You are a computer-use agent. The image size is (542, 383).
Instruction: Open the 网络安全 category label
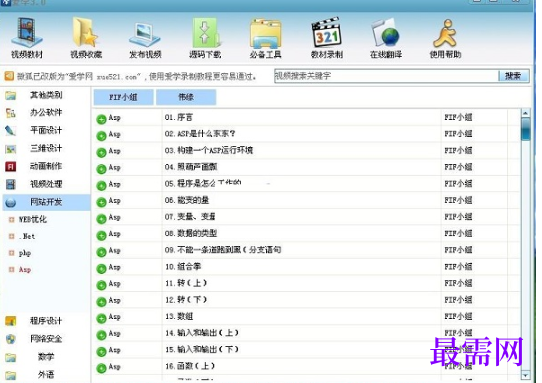(46, 339)
